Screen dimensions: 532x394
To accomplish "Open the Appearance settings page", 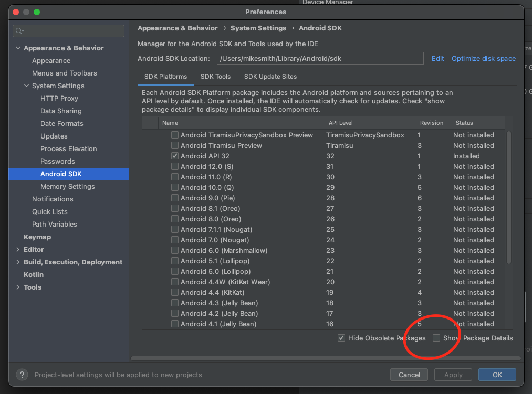I will 51,61.
